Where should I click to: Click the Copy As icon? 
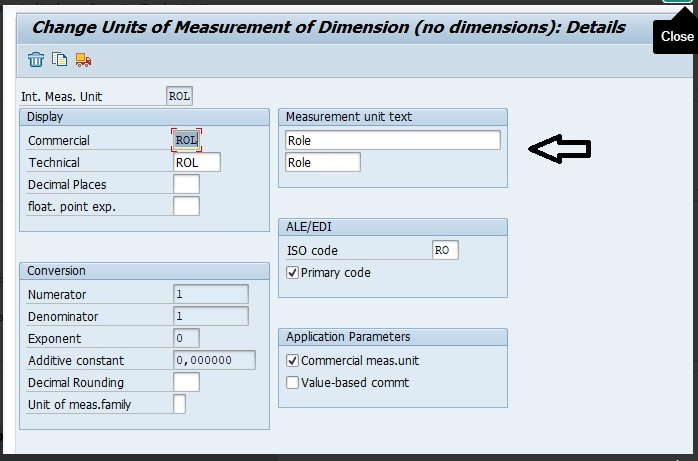[x=60, y=60]
